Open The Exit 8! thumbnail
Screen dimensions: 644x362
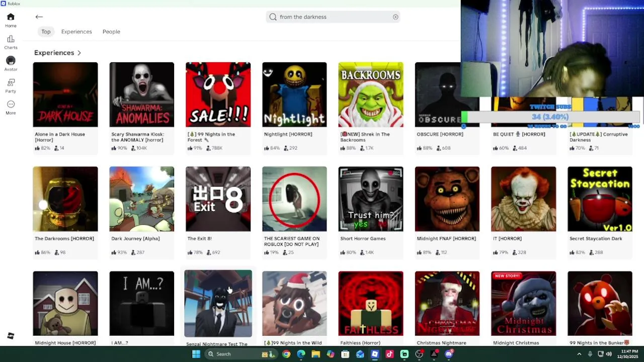[x=218, y=199]
